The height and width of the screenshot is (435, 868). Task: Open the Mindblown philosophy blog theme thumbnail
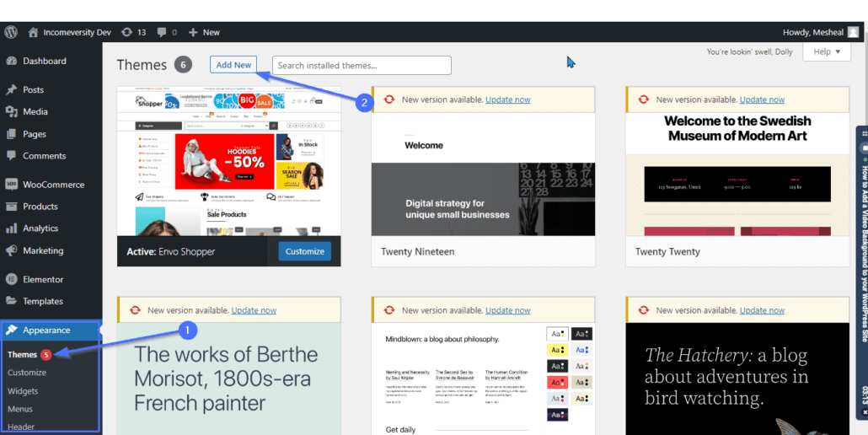483,379
